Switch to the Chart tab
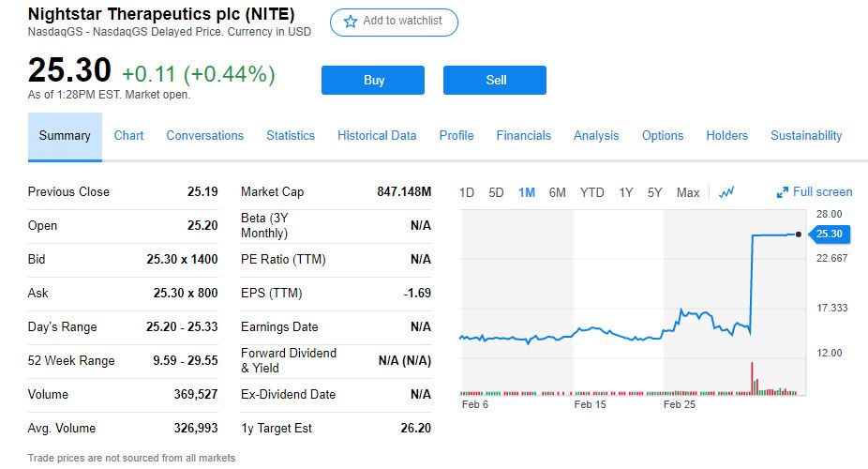868x469 pixels. pyautogui.click(x=128, y=136)
